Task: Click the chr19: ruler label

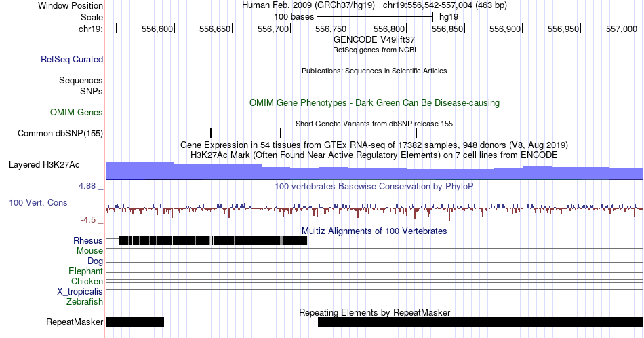Action: tap(91, 29)
